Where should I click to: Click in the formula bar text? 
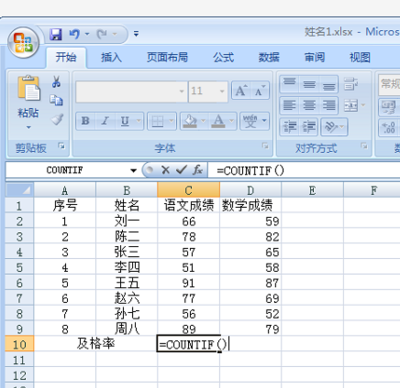[x=250, y=171]
